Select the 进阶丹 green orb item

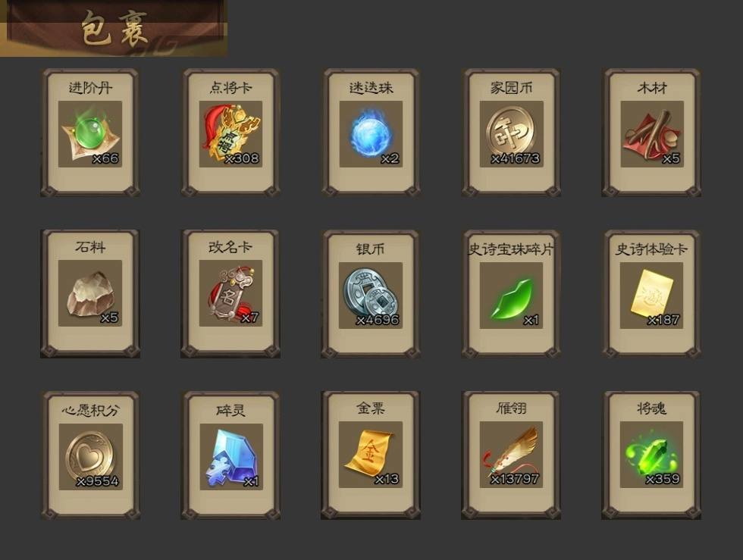[x=90, y=134]
